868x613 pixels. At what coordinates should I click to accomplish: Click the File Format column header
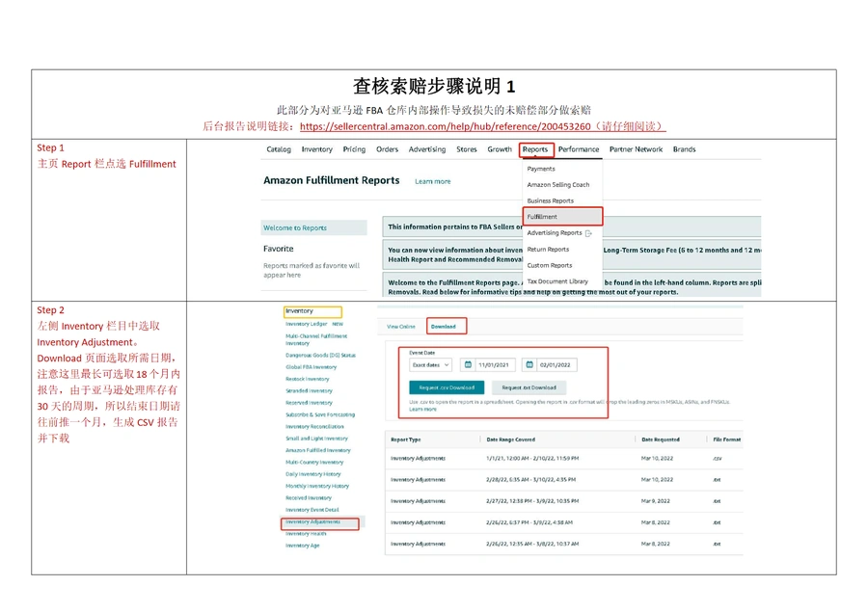(727, 440)
